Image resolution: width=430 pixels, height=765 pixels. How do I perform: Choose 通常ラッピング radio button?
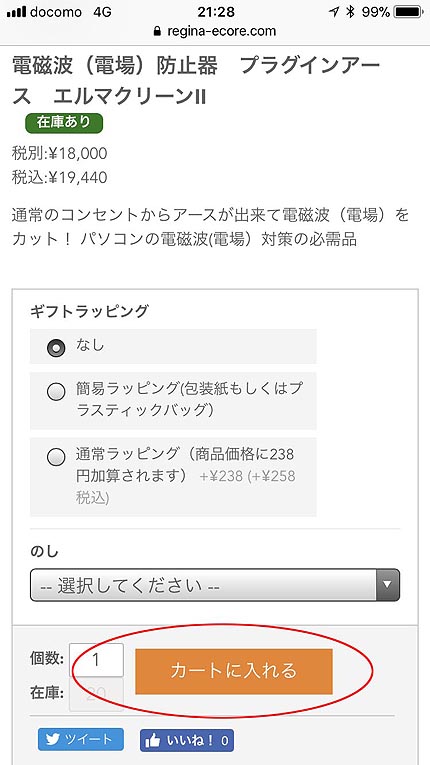(x=56, y=457)
